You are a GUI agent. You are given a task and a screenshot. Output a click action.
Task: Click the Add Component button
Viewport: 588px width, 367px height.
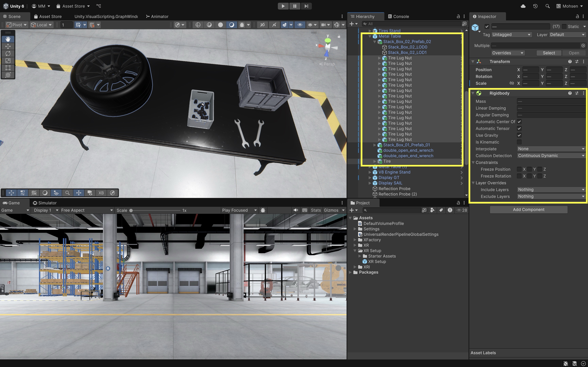point(528,210)
